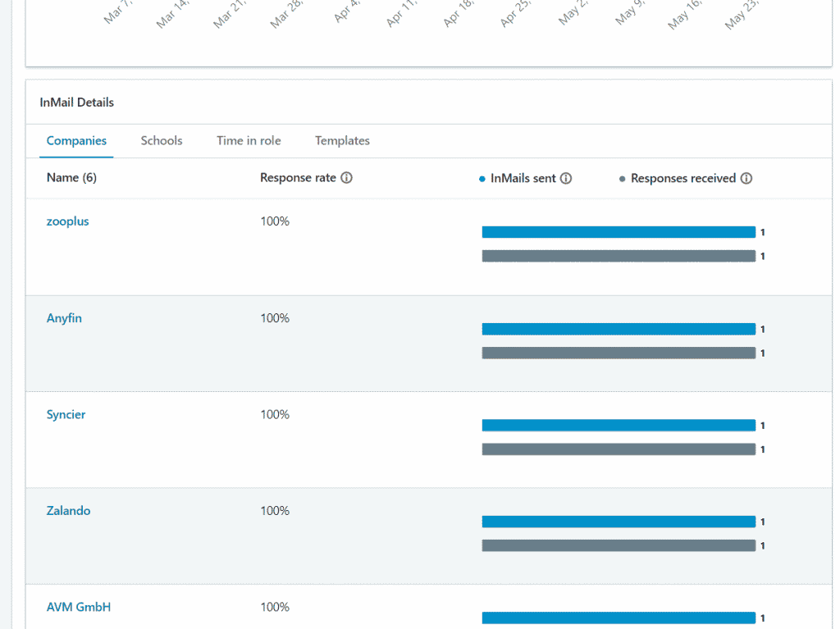
Task: Click the Anyfin InMails sent blue bar
Action: coord(619,329)
